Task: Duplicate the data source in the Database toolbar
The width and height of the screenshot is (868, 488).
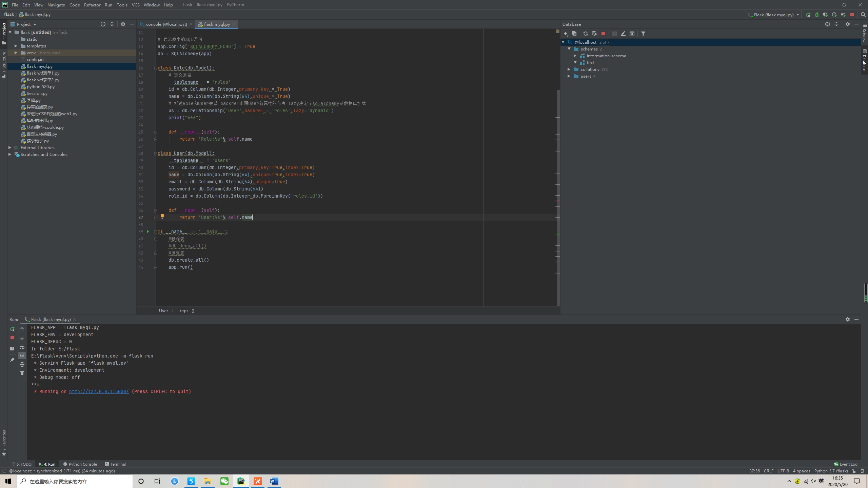Action: tap(574, 34)
